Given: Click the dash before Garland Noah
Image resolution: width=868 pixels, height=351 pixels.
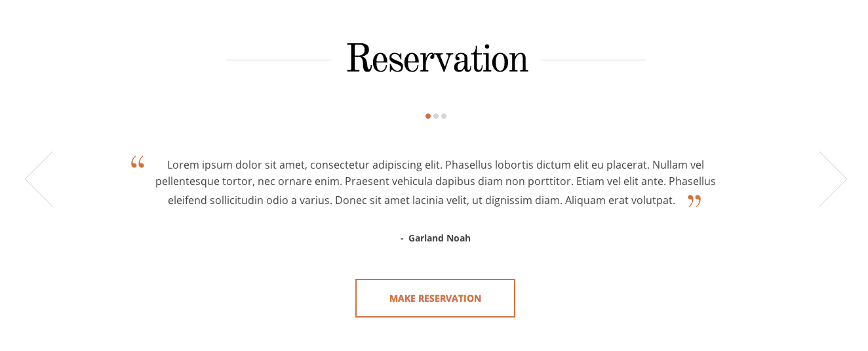Looking at the screenshot, I should click(402, 238).
